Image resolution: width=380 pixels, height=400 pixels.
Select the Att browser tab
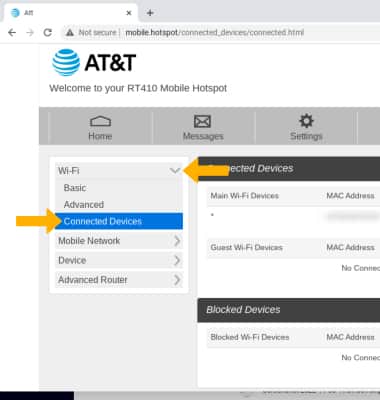click(x=70, y=13)
